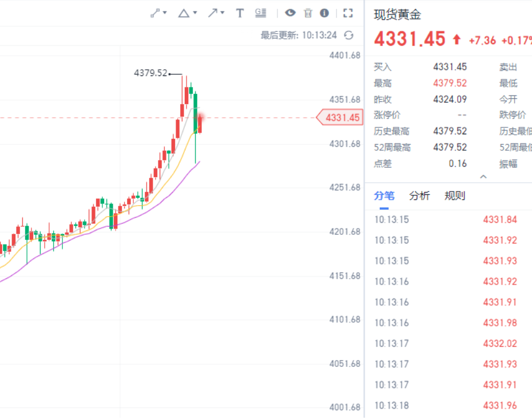Refresh the last-updated chart data

(x=348, y=35)
